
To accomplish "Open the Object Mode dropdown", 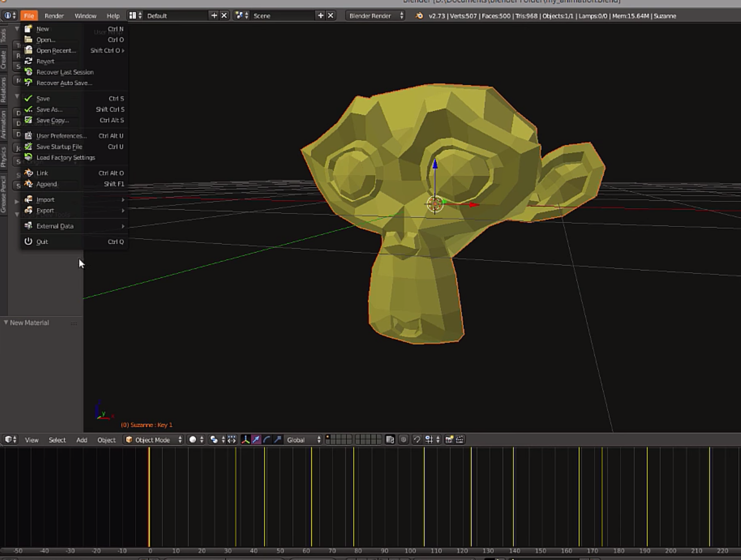I will (153, 440).
